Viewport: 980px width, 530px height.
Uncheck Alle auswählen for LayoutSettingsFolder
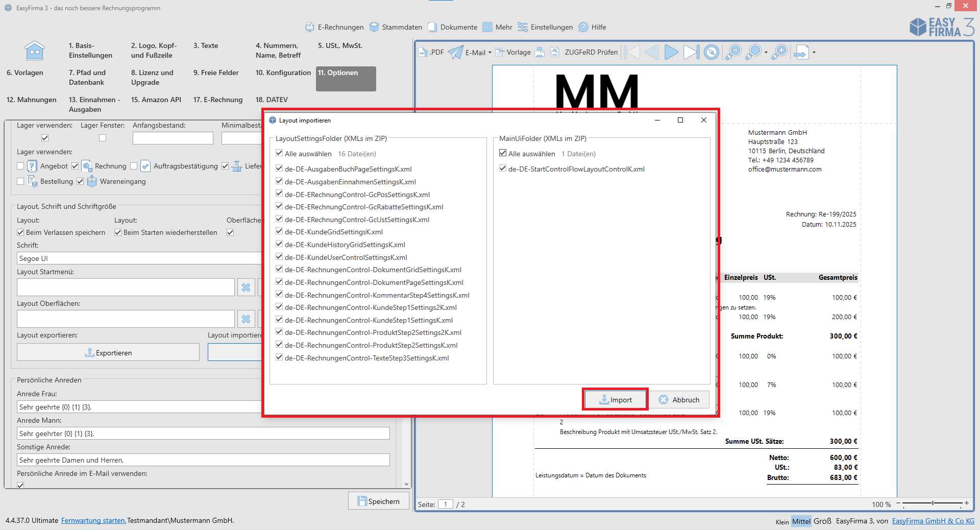pyautogui.click(x=279, y=153)
